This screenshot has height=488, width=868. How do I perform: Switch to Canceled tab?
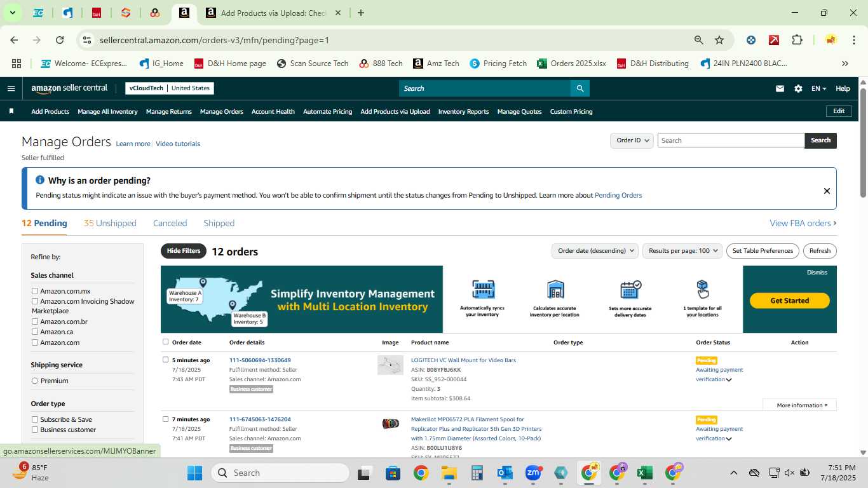coord(170,223)
